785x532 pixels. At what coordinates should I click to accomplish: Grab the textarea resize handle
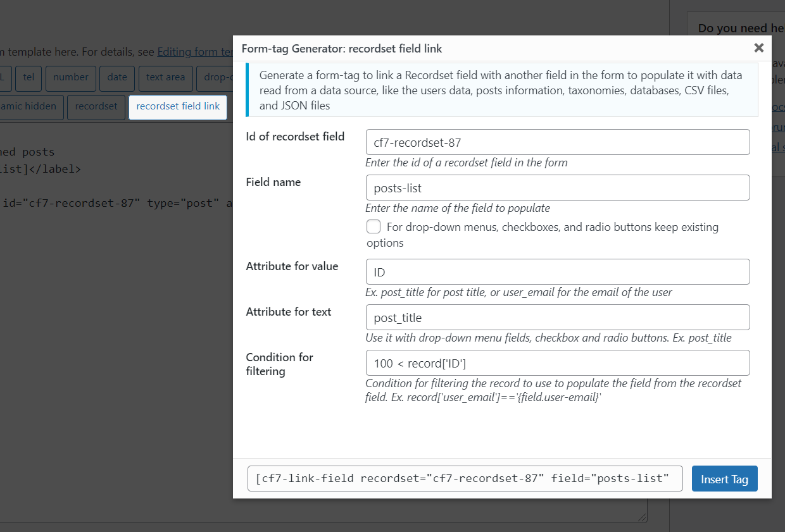(x=642, y=517)
